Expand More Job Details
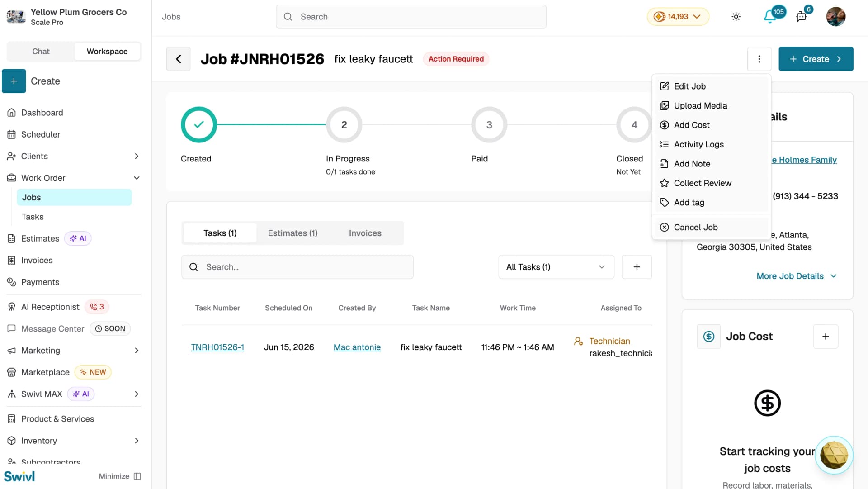Image resolution: width=868 pixels, height=489 pixels. click(797, 276)
